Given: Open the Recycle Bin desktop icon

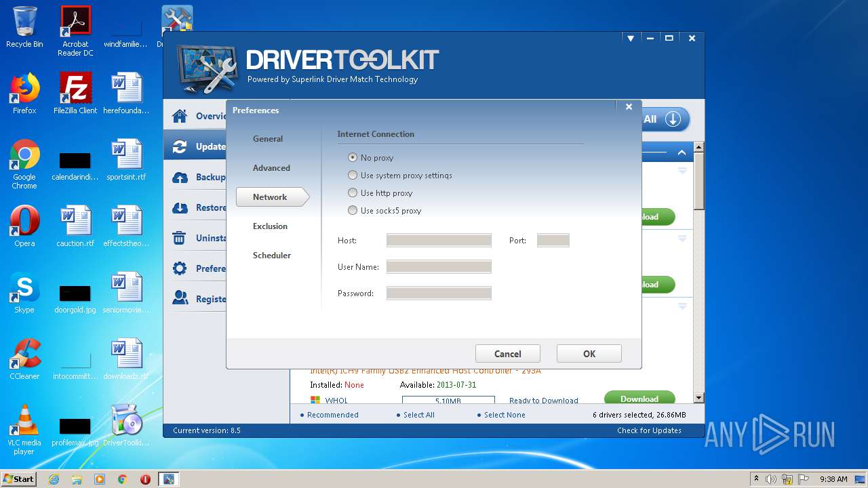Looking at the screenshot, I should (24, 27).
